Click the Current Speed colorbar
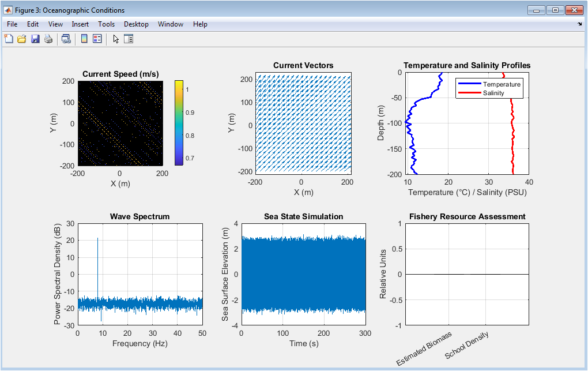 179,123
